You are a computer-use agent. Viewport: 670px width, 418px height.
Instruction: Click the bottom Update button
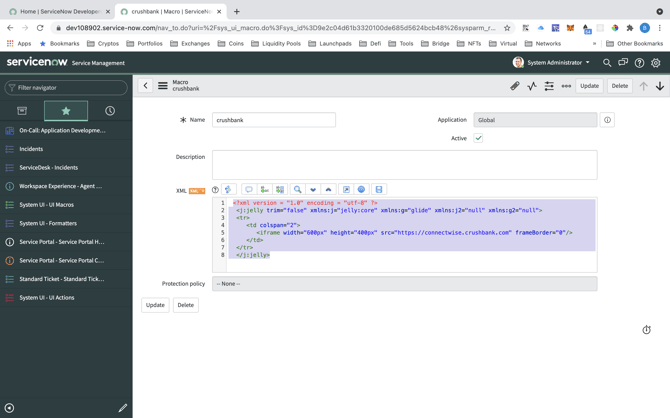(155, 305)
